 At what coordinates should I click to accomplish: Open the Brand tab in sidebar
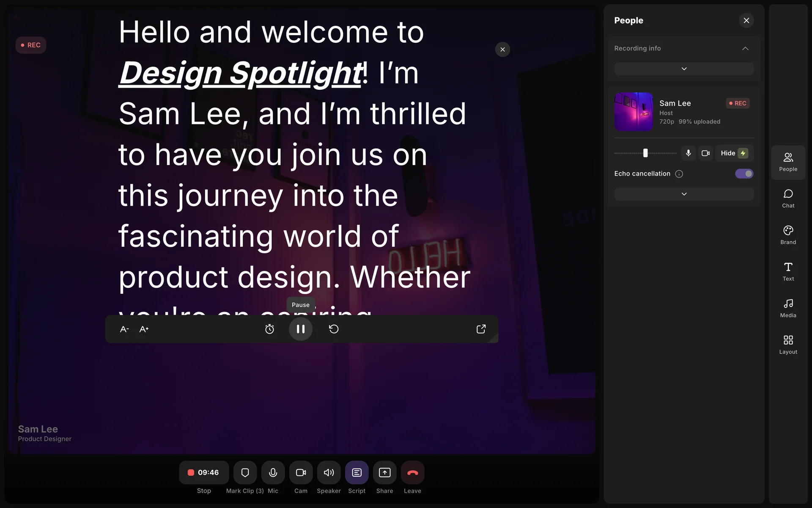pyautogui.click(x=788, y=235)
